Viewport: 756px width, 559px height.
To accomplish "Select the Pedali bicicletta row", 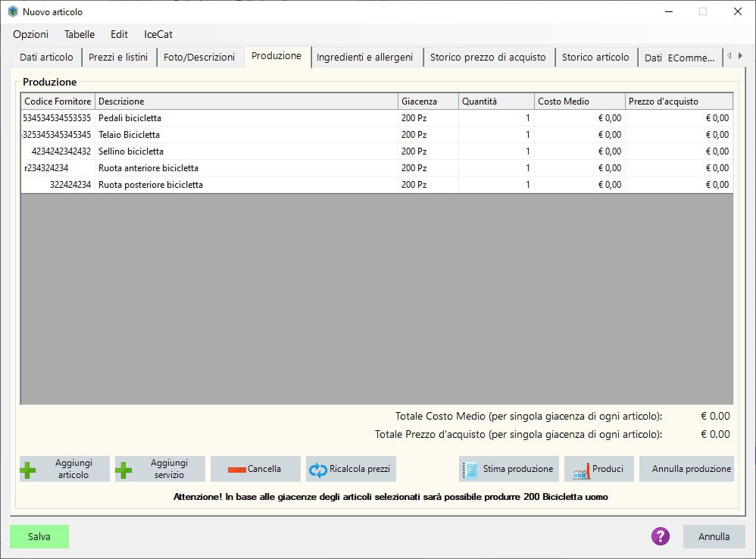I will (x=376, y=118).
